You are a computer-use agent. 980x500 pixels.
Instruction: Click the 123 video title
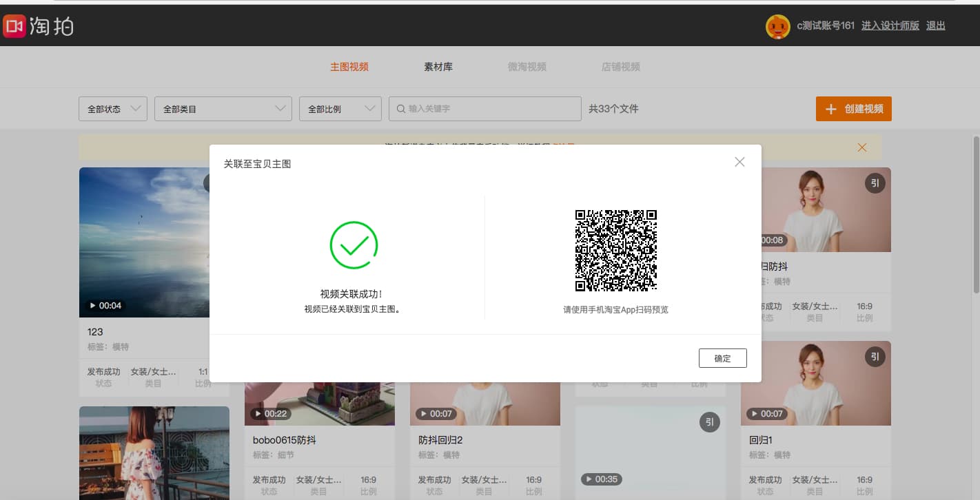95,332
